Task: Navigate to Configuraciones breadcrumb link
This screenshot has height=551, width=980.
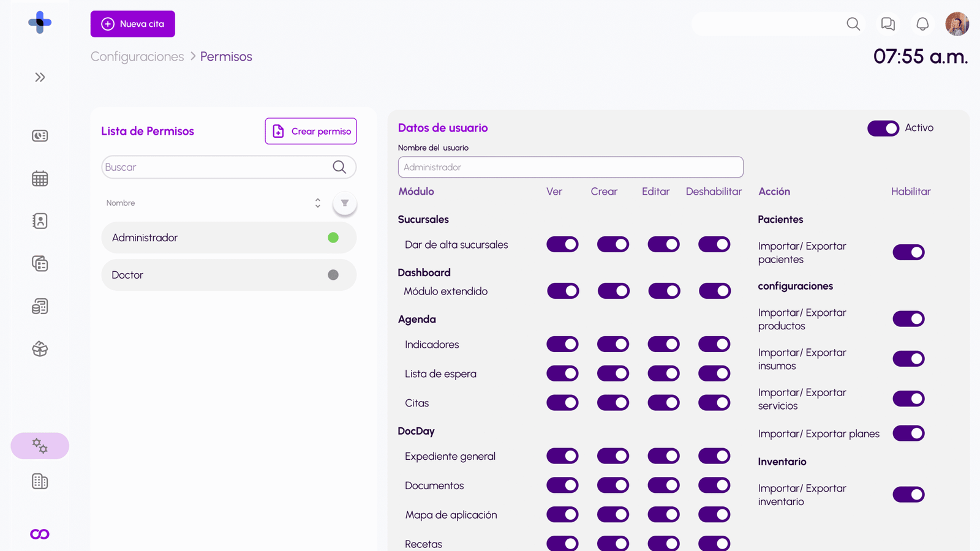Action: coord(137,56)
